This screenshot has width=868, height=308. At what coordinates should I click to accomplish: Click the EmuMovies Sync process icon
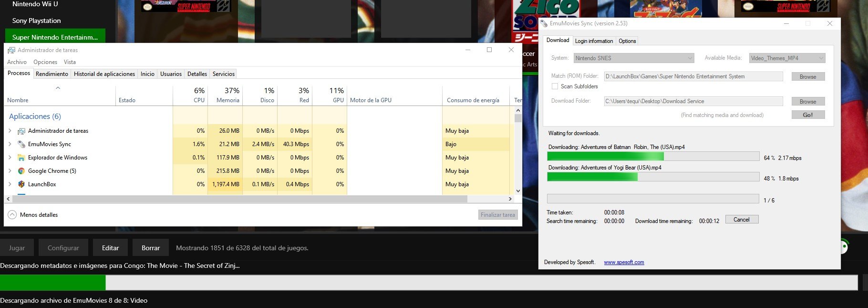tap(21, 144)
